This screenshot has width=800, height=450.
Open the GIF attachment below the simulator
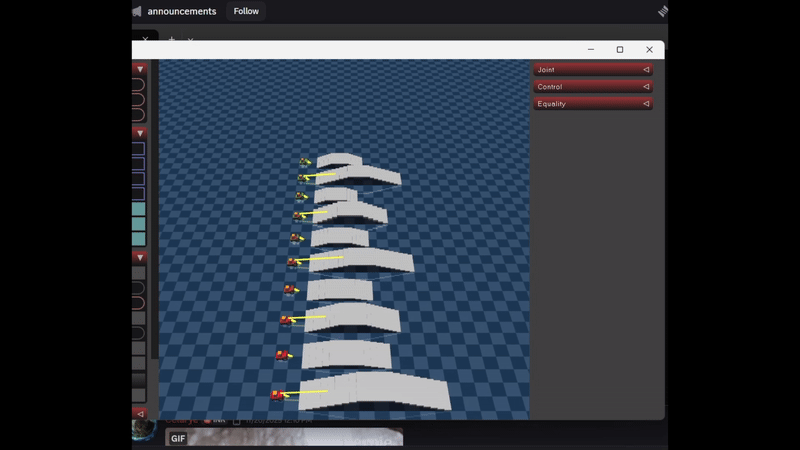(284, 437)
